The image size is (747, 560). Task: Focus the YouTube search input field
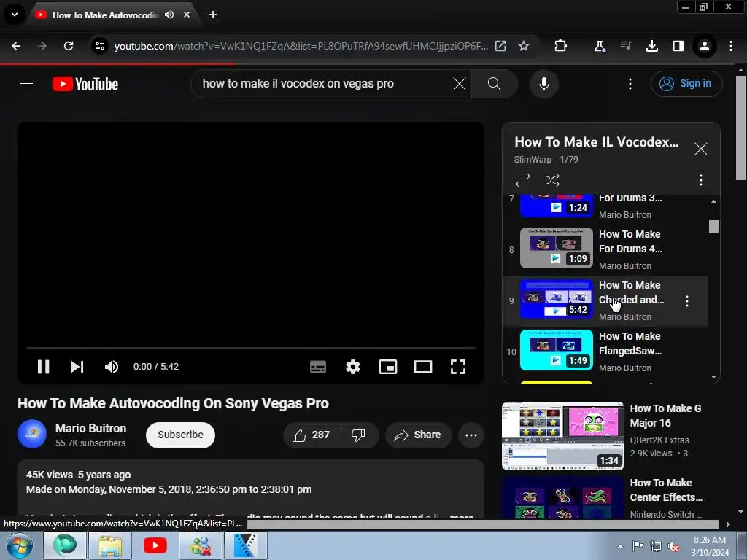click(324, 84)
